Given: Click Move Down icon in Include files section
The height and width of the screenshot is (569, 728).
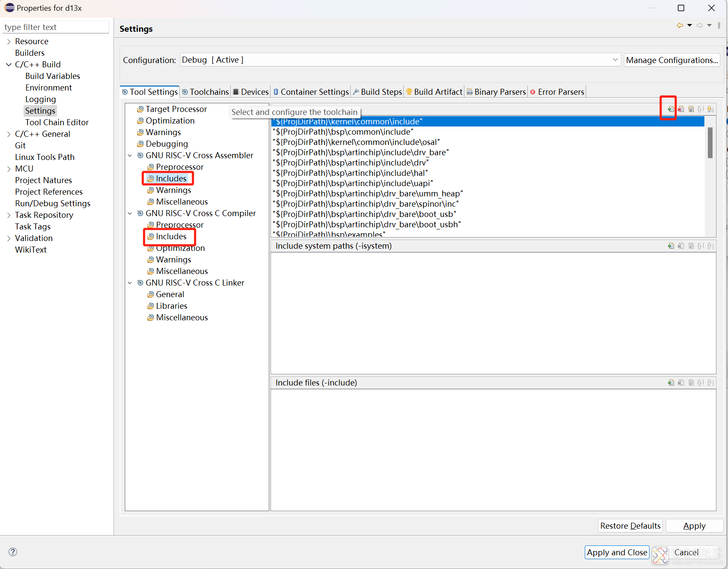Looking at the screenshot, I should click(710, 382).
